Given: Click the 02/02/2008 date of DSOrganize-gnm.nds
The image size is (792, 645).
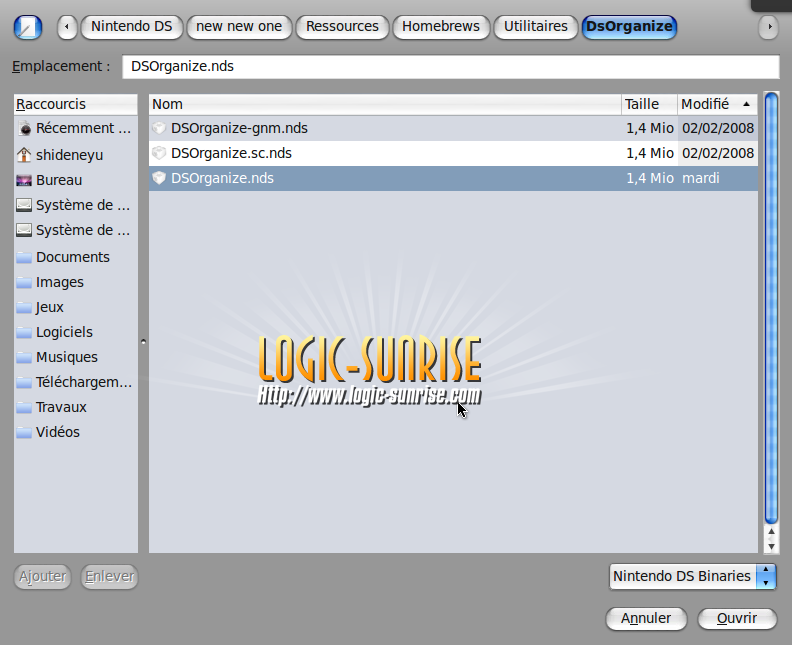Looking at the screenshot, I should tap(718, 128).
